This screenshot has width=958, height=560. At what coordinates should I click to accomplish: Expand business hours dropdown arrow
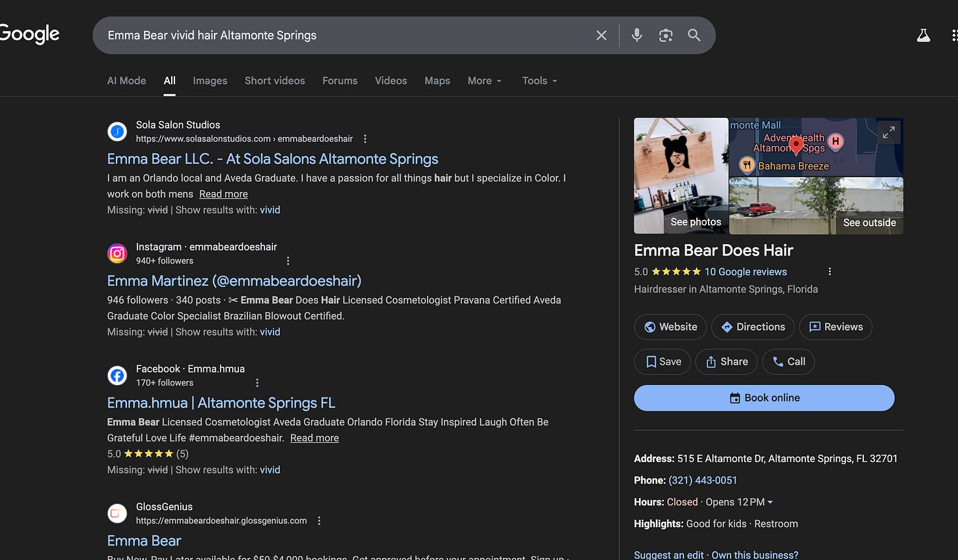tap(770, 502)
